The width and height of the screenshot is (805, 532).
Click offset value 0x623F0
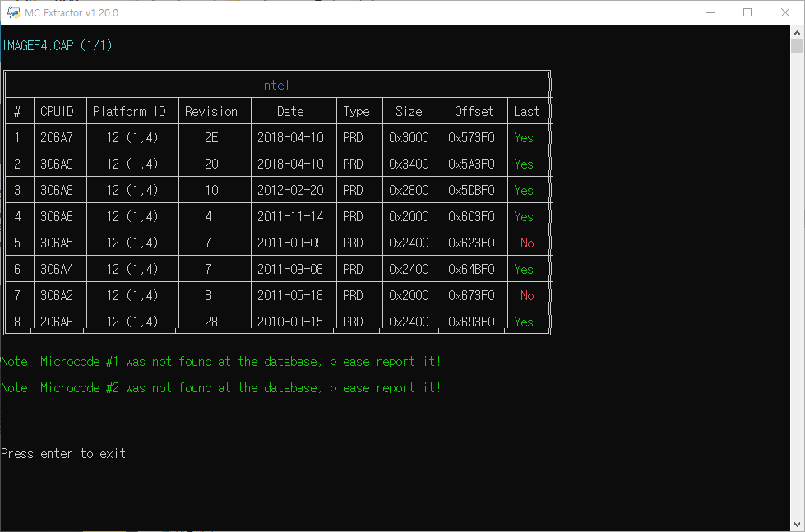pyautogui.click(x=471, y=243)
